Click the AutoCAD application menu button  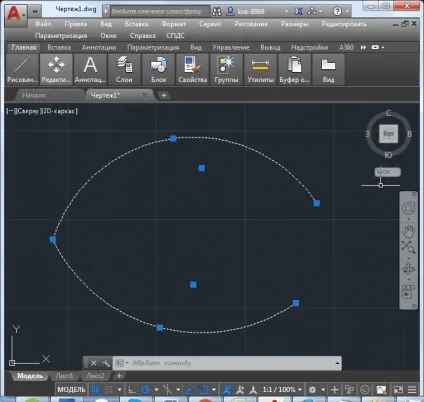click(x=15, y=14)
